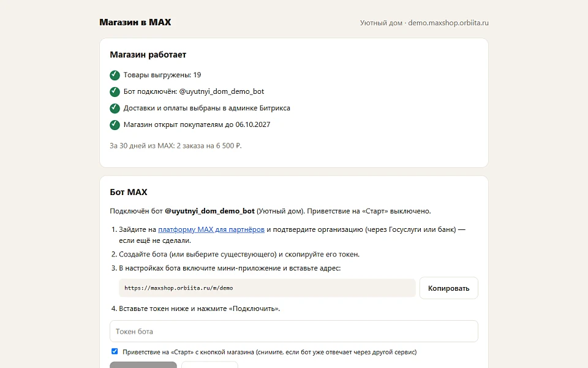Image resolution: width=588 pixels, height=368 pixels.
Task: Click the "За 30 дней из MAX" statistics line
Action: pyautogui.click(x=176, y=146)
